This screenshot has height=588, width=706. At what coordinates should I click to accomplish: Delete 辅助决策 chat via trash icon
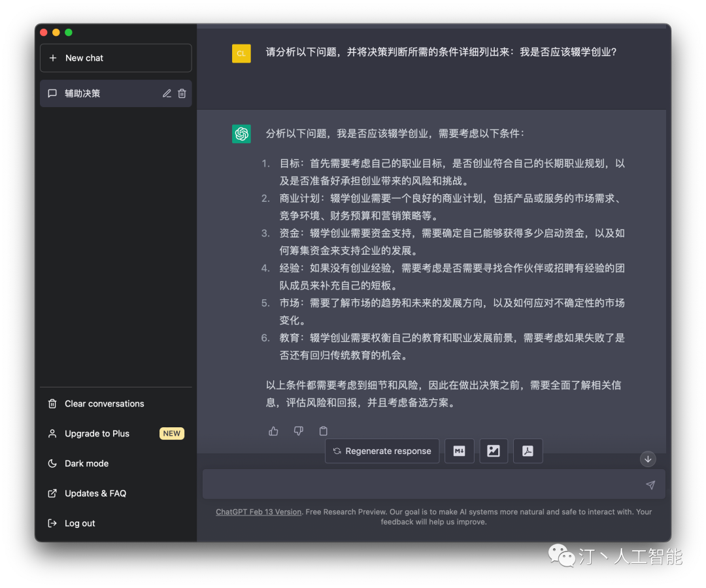182,93
